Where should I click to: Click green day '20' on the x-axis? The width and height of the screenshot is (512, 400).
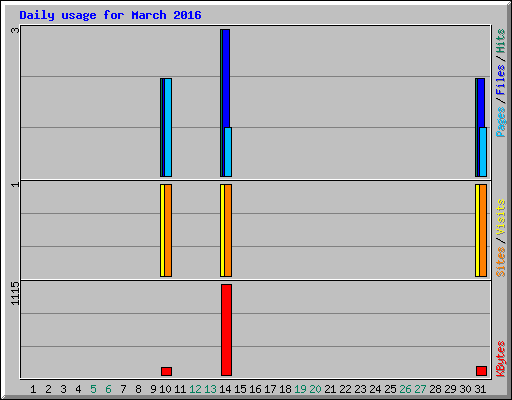pos(315,389)
